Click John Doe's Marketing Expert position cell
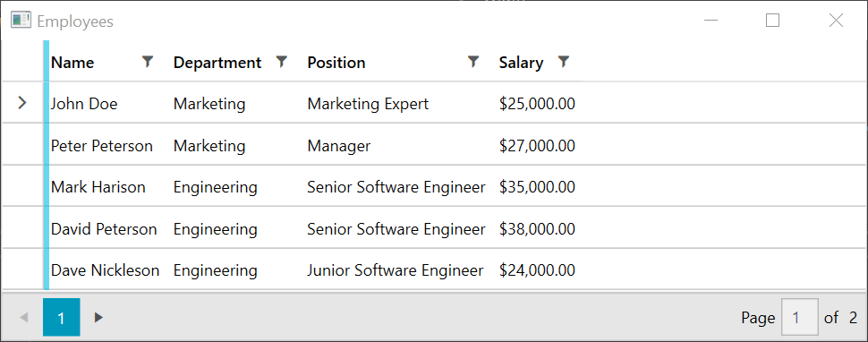This screenshot has width=868, height=342. click(368, 104)
